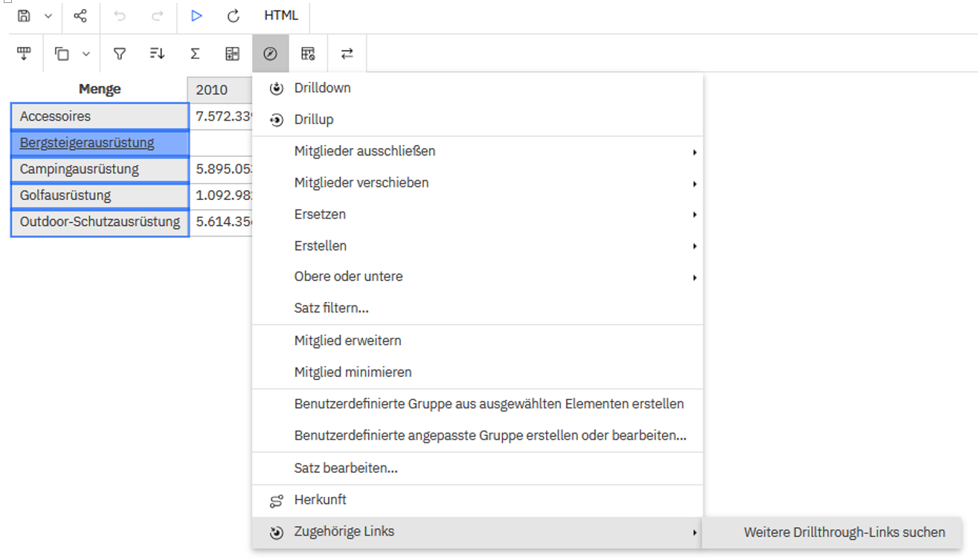The width and height of the screenshot is (978, 560).
Task: Select Drilldown from the menu
Action: click(x=322, y=88)
